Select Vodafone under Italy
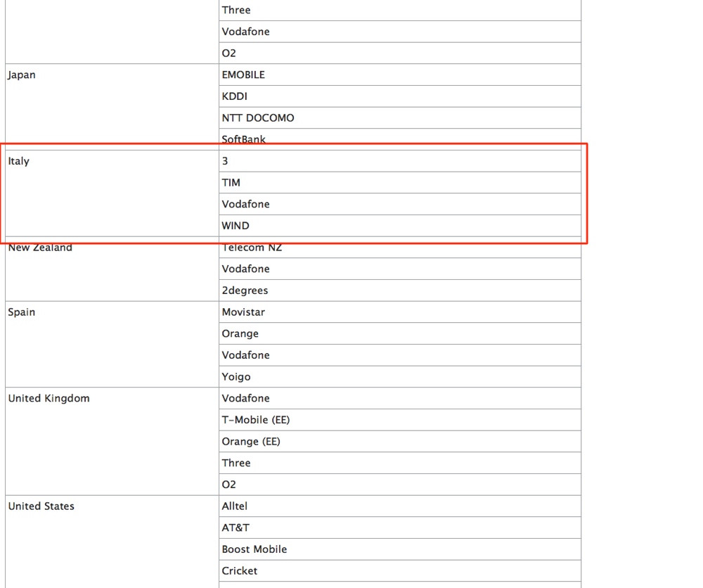Screen dimensions: 703x588 pyautogui.click(x=246, y=204)
